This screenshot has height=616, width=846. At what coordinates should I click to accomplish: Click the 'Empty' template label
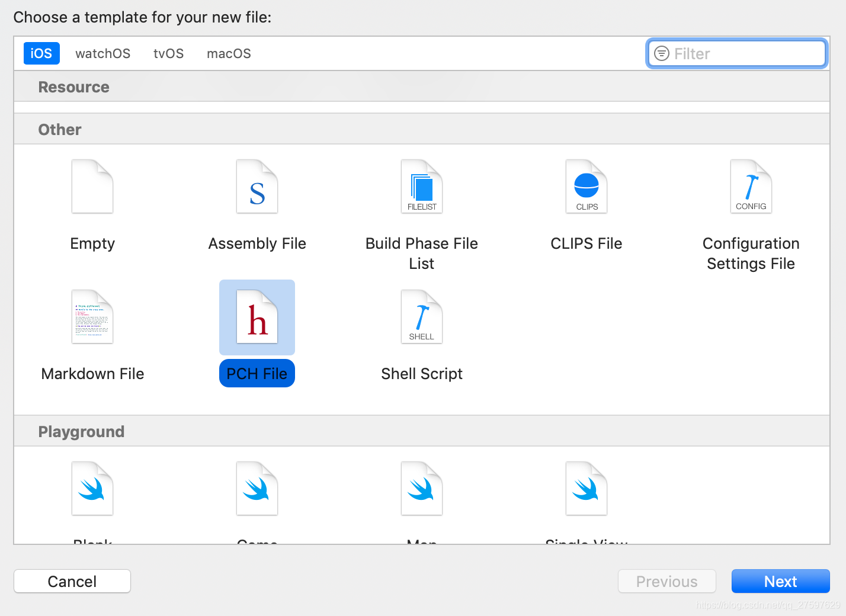click(x=92, y=243)
